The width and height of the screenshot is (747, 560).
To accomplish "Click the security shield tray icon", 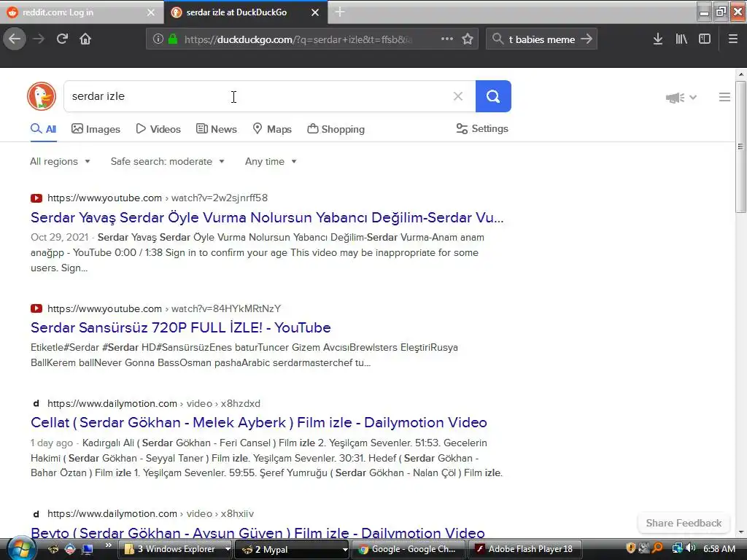I will [631, 548].
